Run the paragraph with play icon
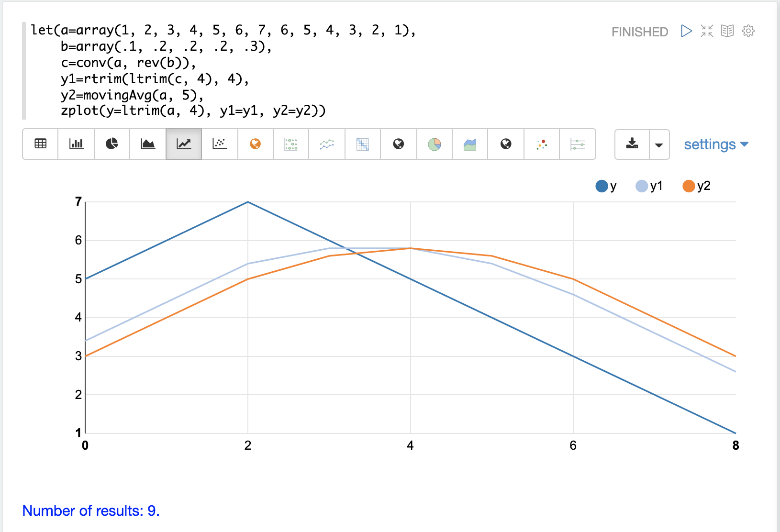780x532 pixels. [x=686, y=31]
